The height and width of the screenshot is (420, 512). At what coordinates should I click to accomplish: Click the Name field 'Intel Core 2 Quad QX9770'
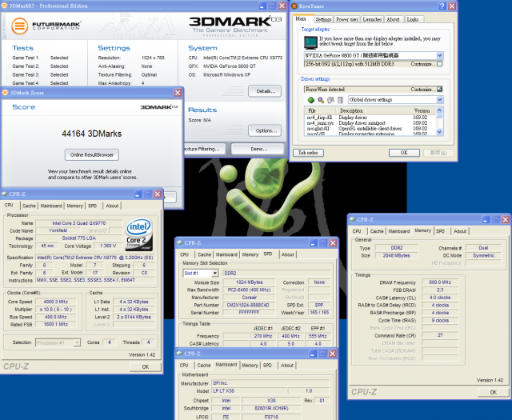tap(79, 223)
